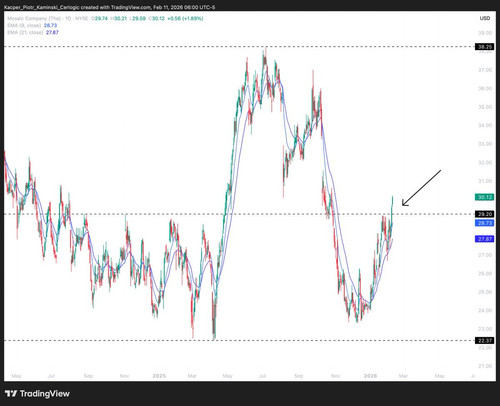500x406 pixels.
Task: Click the 27.00 price axis label
Action: (485, 255)
